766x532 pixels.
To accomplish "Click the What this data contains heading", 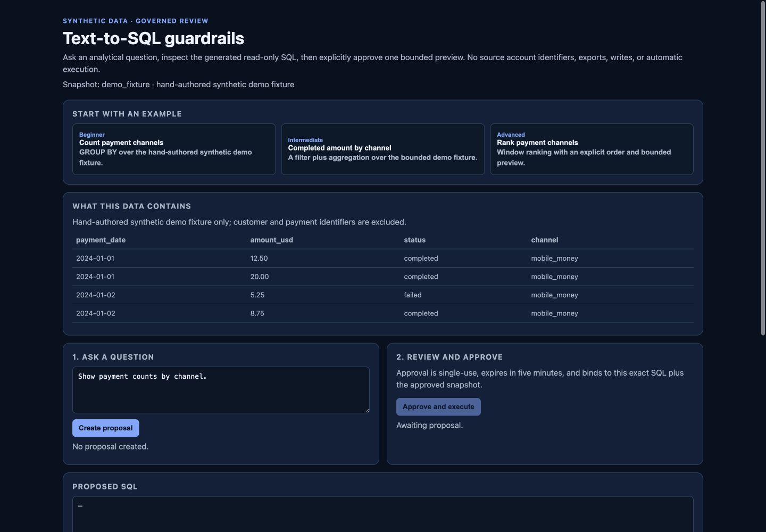I will pyautogui.click(x=132, y=206).
